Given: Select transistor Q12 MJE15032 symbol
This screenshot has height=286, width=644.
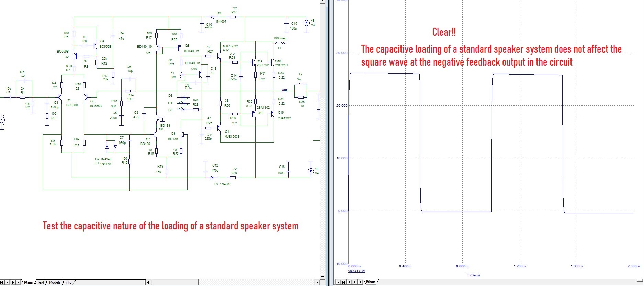Looking at the screenshot, I should tap(218, 55).
